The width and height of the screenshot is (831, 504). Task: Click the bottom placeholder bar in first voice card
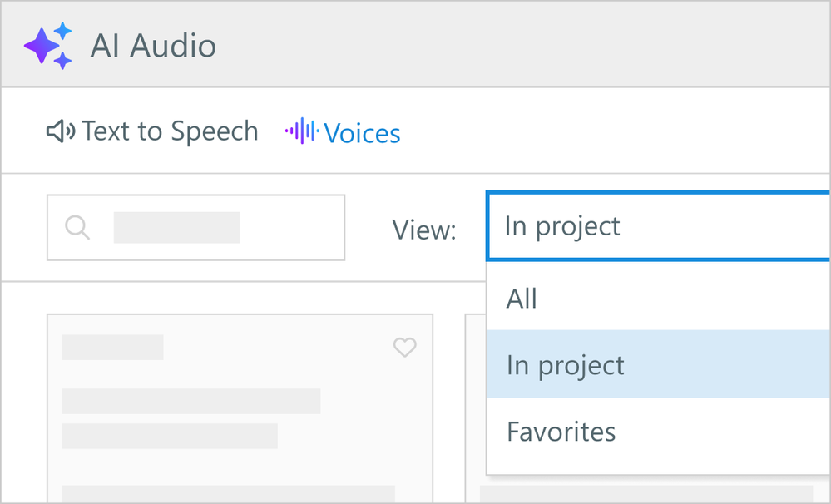(x=229, y=494)
